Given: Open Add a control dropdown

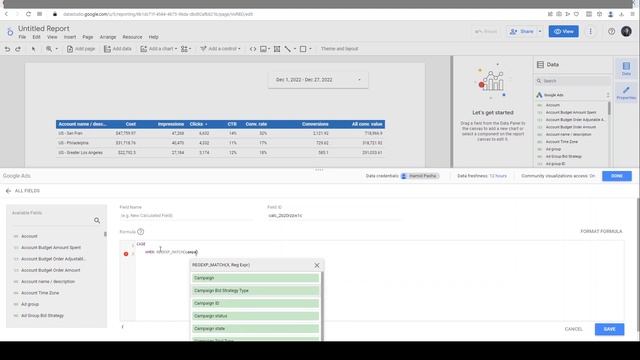Looking at the screenshot, I should 220,49.
